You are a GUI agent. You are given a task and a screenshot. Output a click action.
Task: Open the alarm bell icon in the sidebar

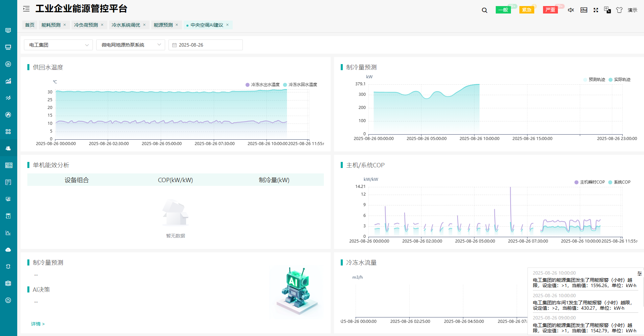8,267
